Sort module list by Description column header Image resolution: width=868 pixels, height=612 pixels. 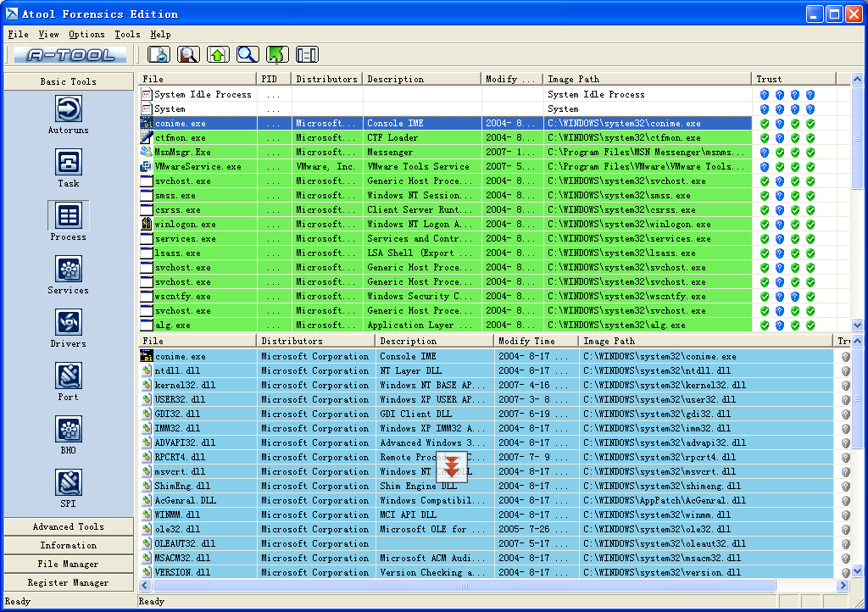click(x=434, y=341)
